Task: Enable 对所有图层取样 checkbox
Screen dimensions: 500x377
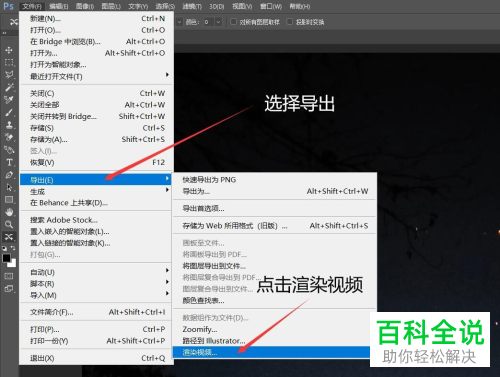Action: coord(233,22)
